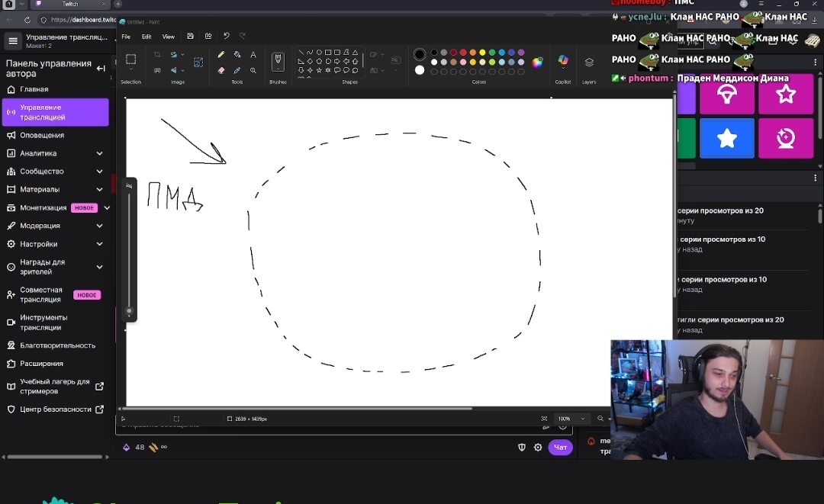Open Центр безопасности external link
Screen dimensions: 824x504
[x=56, y=409]
